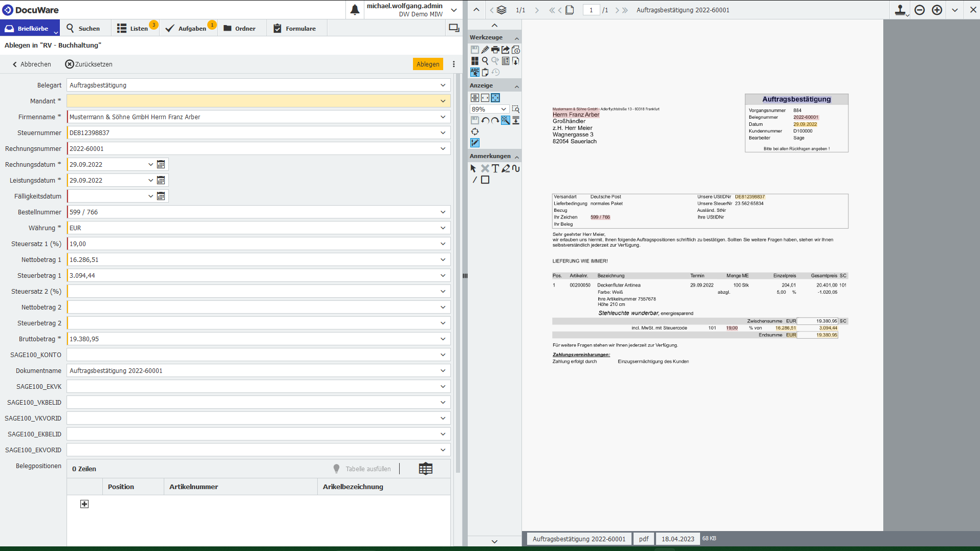Screen dimensions: 980x551
Task: Click the stamp icon in viewer header
Action: (900, 10)
